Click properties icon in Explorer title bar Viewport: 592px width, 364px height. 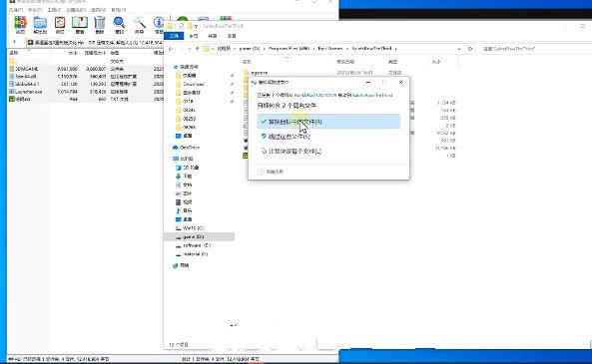[181, 26]
